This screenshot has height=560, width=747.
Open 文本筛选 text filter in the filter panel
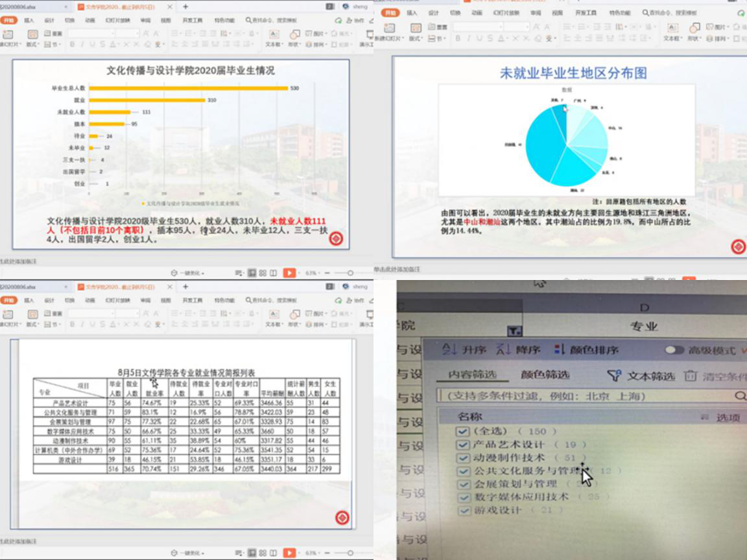[x=641, y=376]
